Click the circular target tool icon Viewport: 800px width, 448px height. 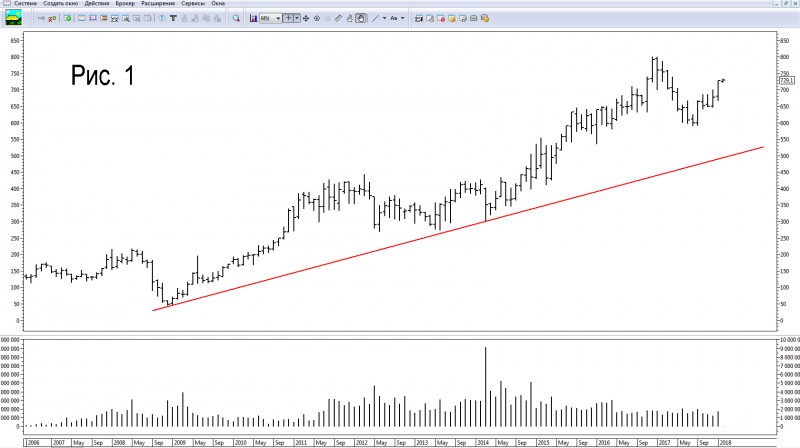(317, 18)
